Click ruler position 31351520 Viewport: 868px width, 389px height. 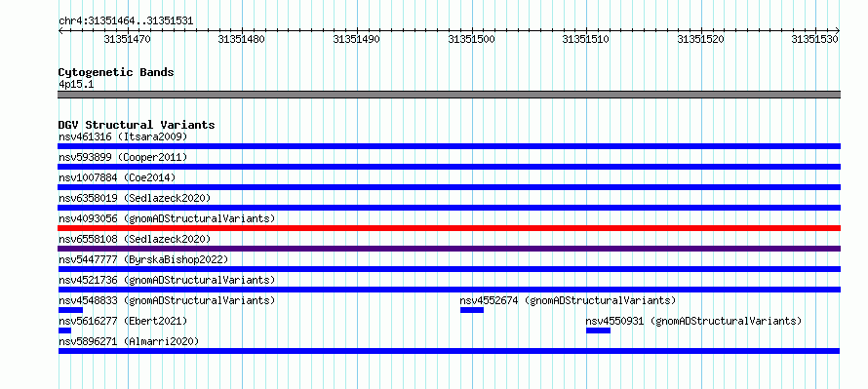701,39
